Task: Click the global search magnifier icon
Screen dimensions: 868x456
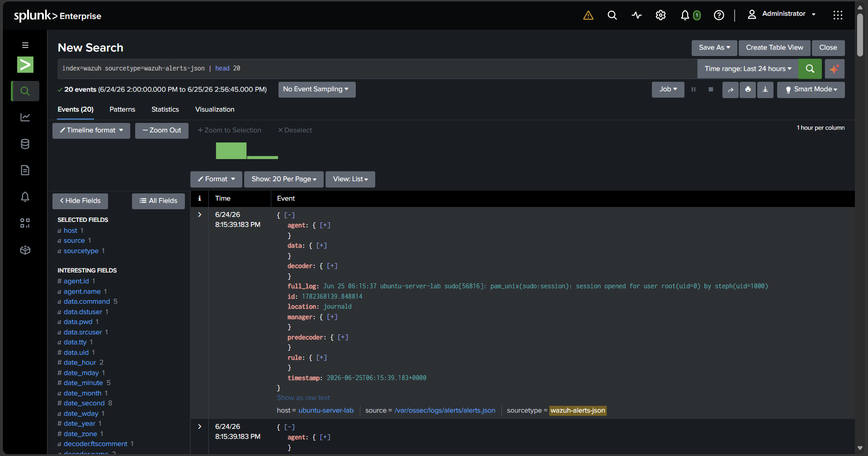Action: click(x=612, y=15)
